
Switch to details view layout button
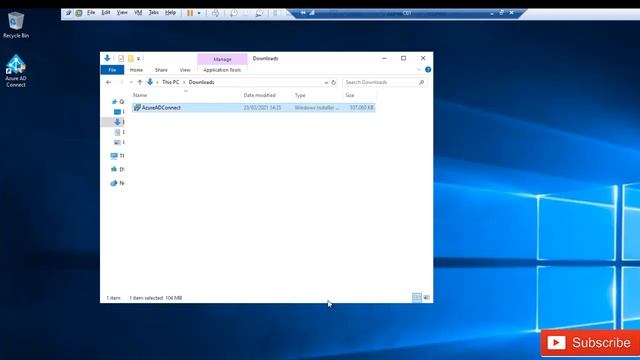pyautogui.click(x=416, y=298)
